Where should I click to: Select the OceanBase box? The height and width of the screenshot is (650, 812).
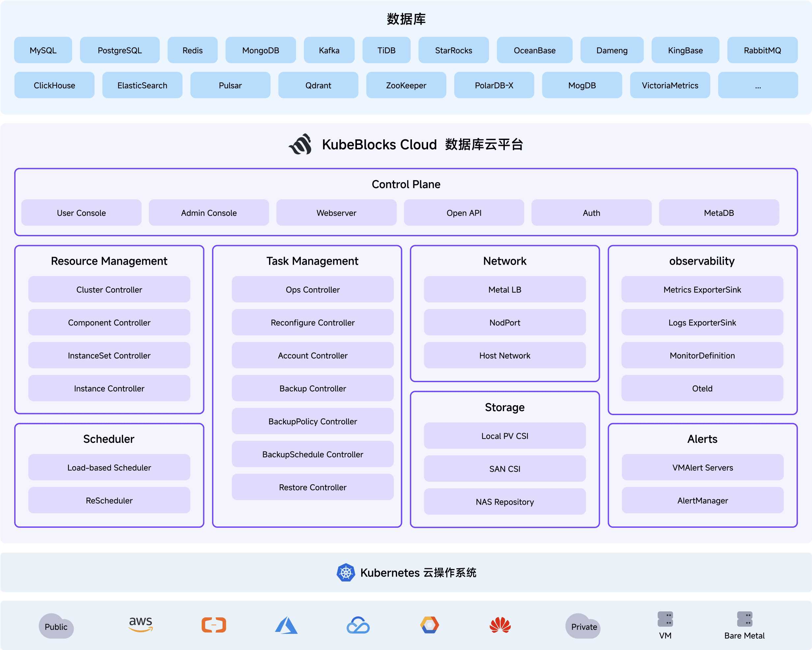click(534, 50)
